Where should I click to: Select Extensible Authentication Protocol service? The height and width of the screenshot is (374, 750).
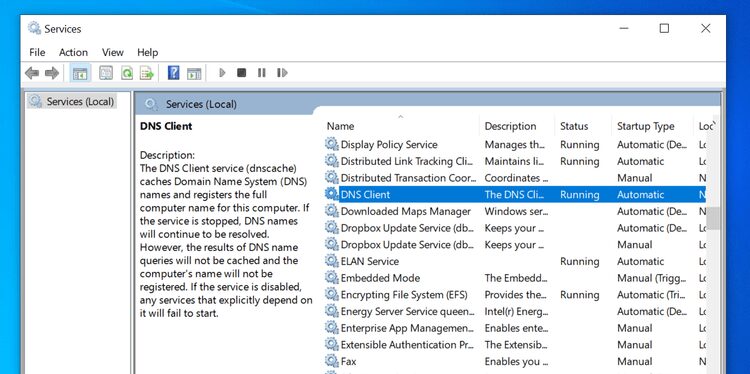407,345
